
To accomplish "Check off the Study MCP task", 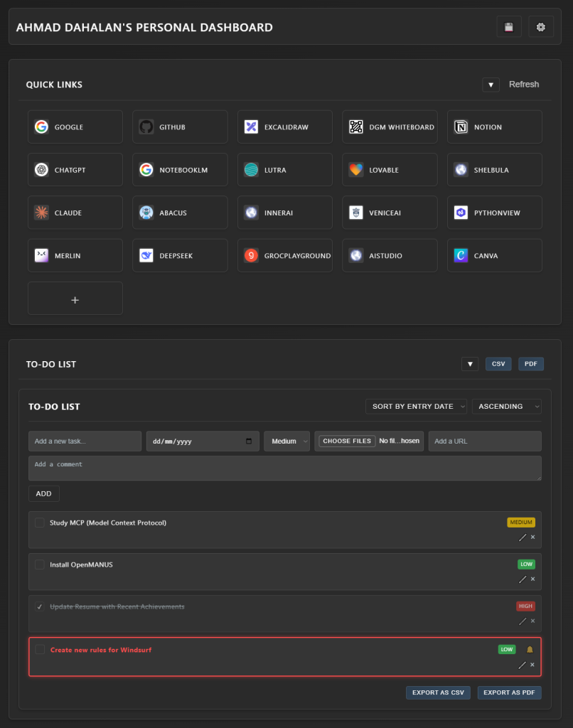I will (40, 523).
